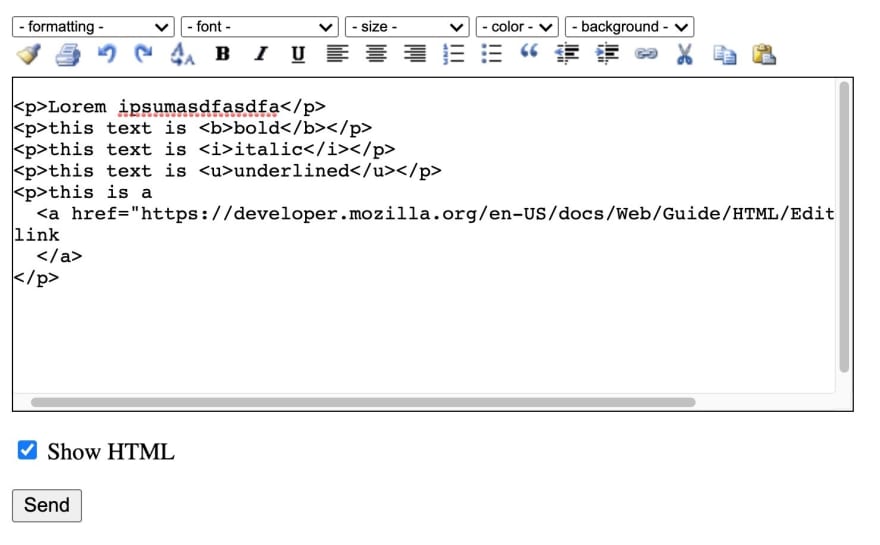Click the closing </a> tag line
The height and width of the screenshot is (545, 880).
pos(59,257)
